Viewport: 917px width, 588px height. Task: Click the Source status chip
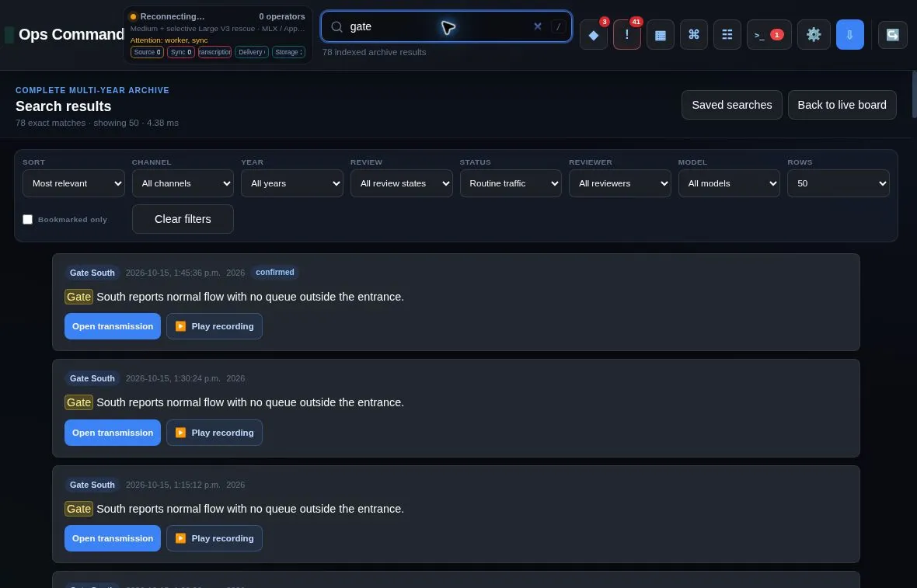tap(147, 52)
